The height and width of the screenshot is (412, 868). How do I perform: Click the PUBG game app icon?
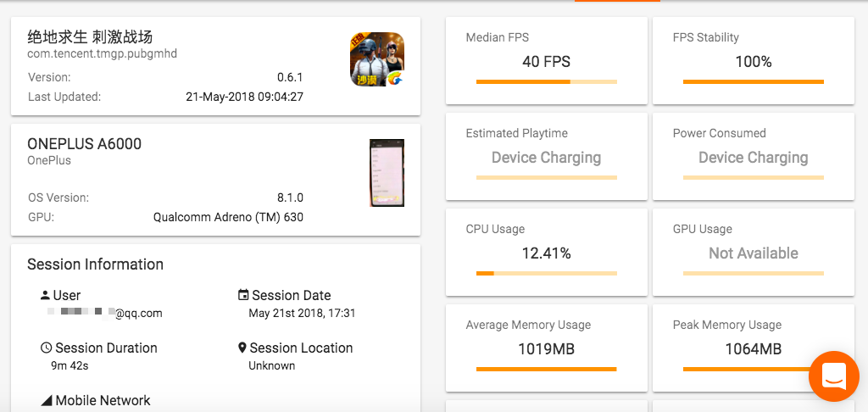point(377,58)
